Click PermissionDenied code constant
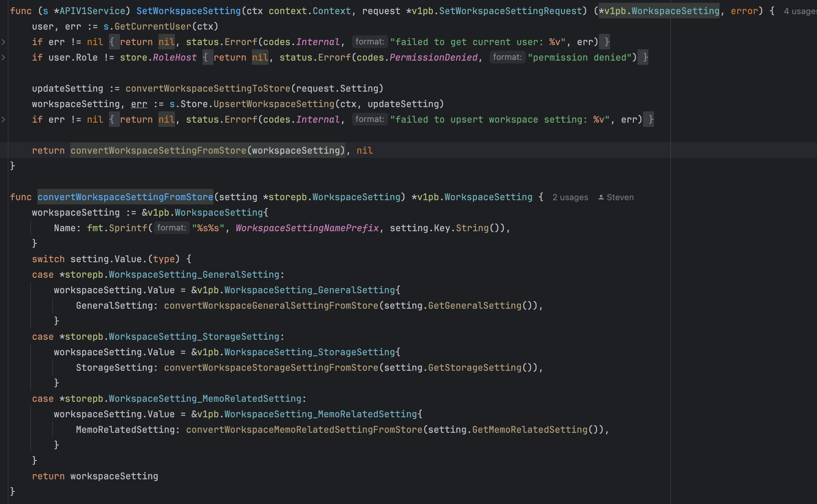817x504 pixels. pos(434,57)
